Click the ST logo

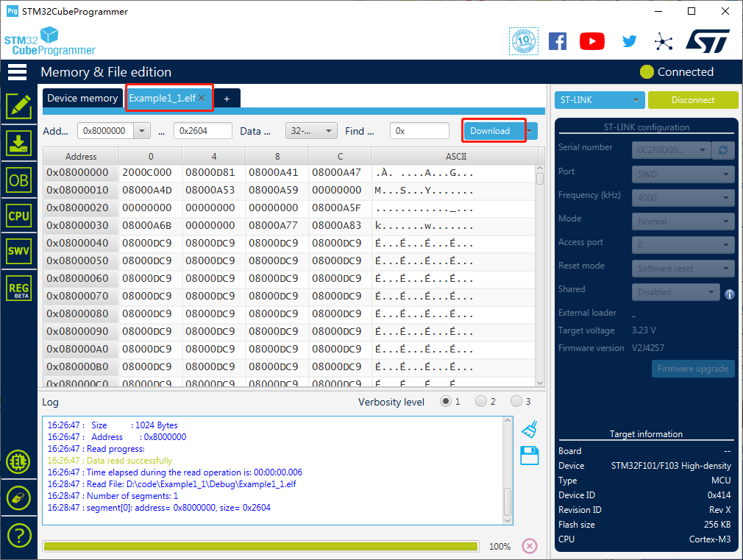708,41
